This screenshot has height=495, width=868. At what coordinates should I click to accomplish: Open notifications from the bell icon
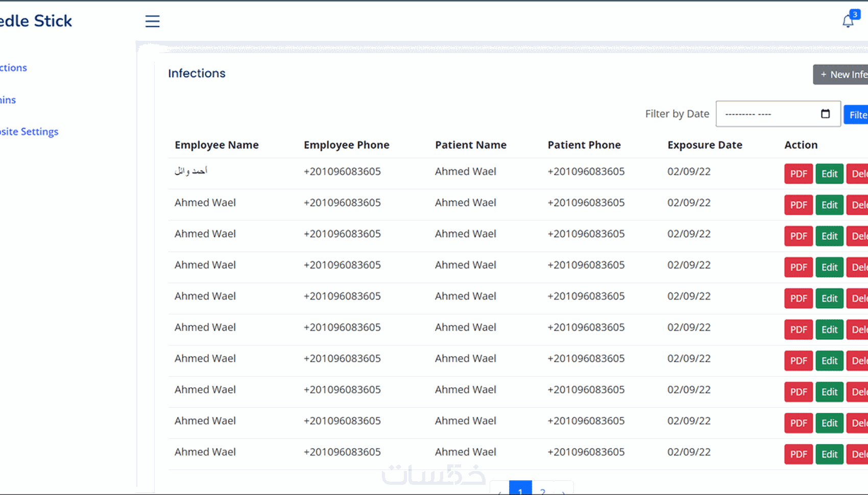(x=848, y=21)
